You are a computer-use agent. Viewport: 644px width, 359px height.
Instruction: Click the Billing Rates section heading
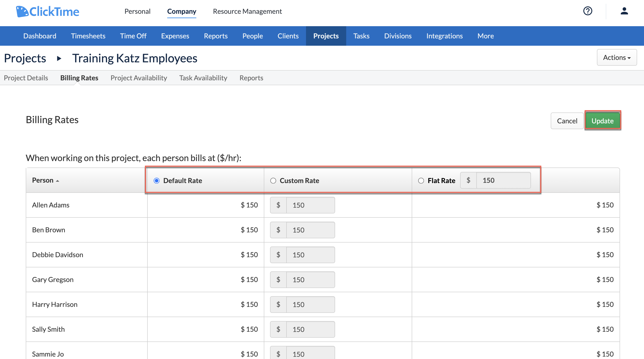coord(52,120)
